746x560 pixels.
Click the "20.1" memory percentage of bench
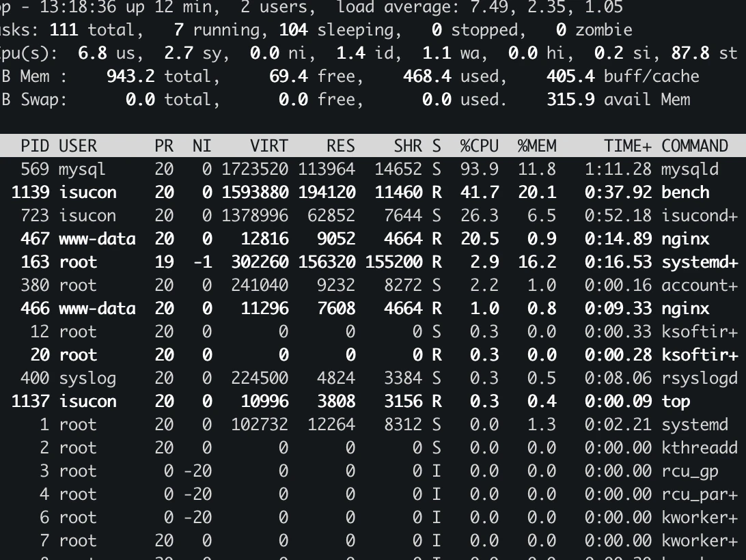(537, 192)
